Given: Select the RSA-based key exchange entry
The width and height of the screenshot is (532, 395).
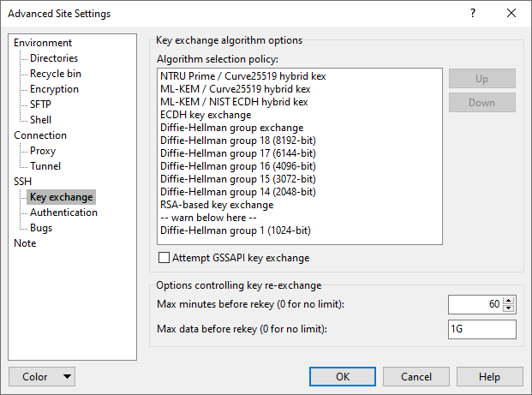Looking at the screenshot, I should (217, 205).
